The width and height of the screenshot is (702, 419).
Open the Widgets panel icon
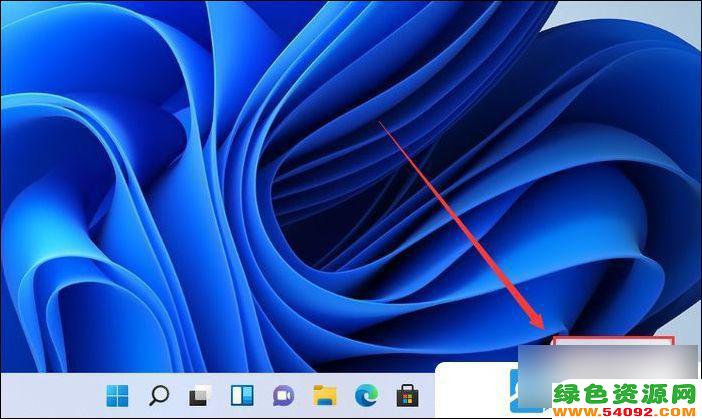pyautogui.click(x=242, y=396)
